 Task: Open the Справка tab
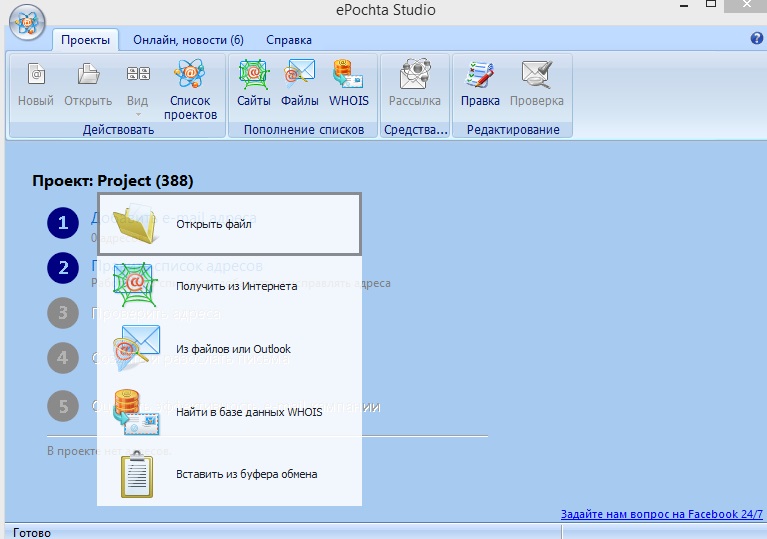coord(289,40)
